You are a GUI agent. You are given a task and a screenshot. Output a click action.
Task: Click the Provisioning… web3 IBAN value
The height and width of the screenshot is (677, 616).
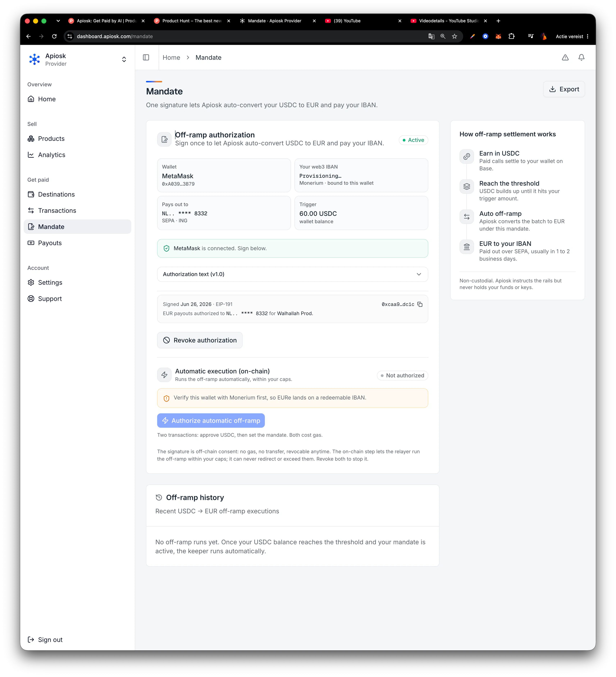tap(320, 176)
